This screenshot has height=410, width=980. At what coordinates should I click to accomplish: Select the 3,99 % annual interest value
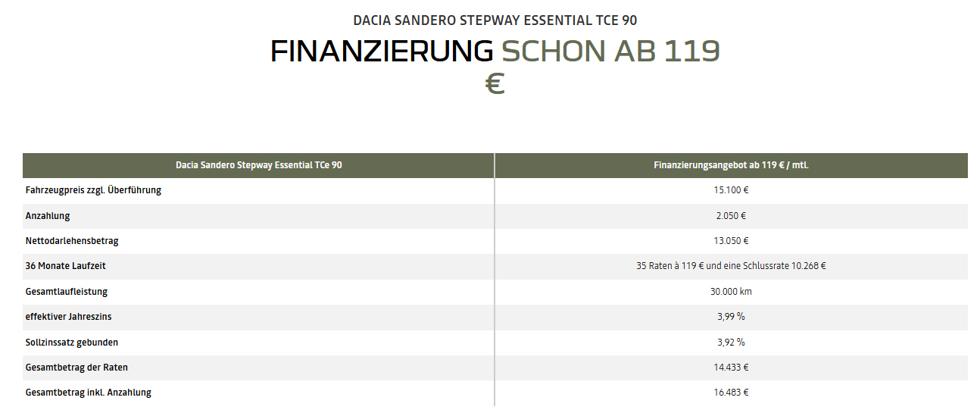click(731, 316)
